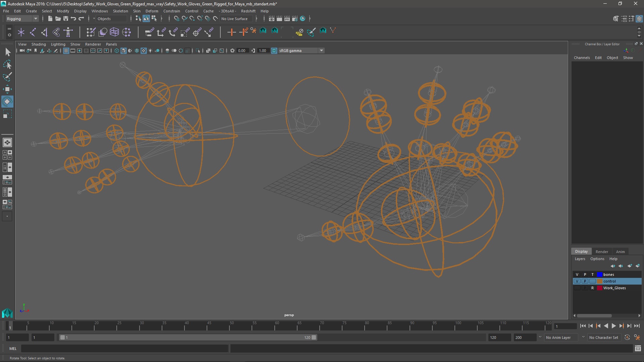The width and height of the screenshot is (644, 362).
Task: Select the Move tool in the toolbox
Action: [7, 89]
